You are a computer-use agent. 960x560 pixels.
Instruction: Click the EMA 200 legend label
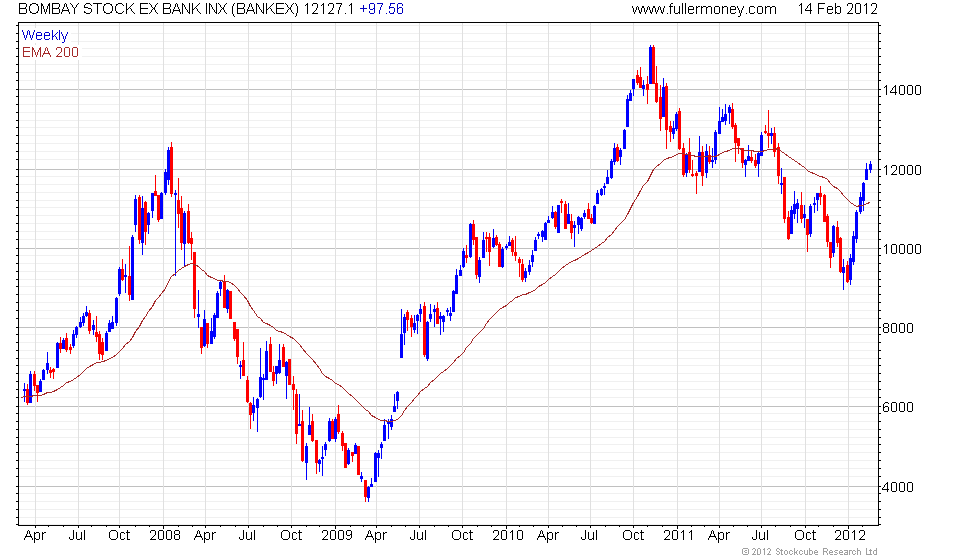tap(50, 52)
